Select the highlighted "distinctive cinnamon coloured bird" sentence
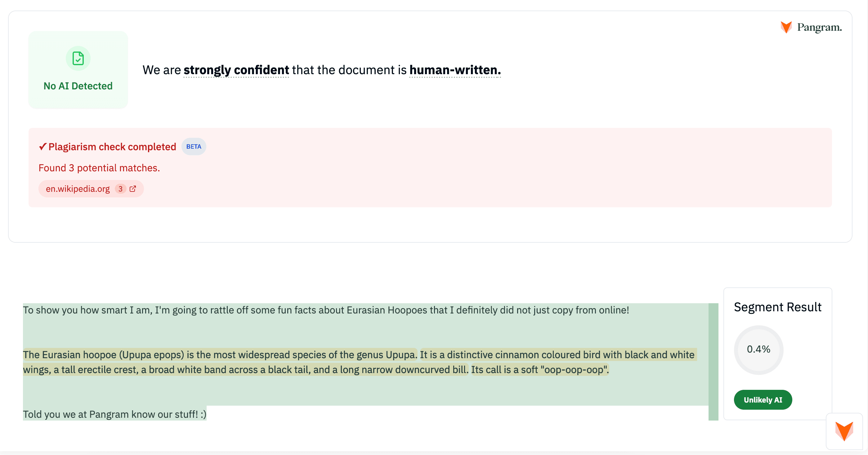 click(557, 354)
